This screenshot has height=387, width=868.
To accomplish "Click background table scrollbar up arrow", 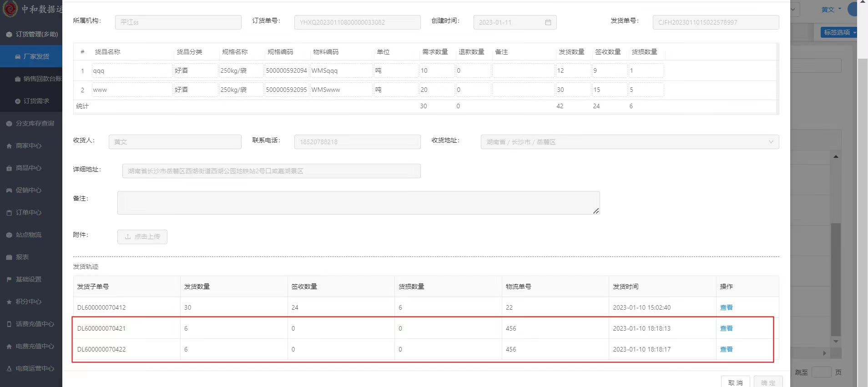I will coord(836,156).
